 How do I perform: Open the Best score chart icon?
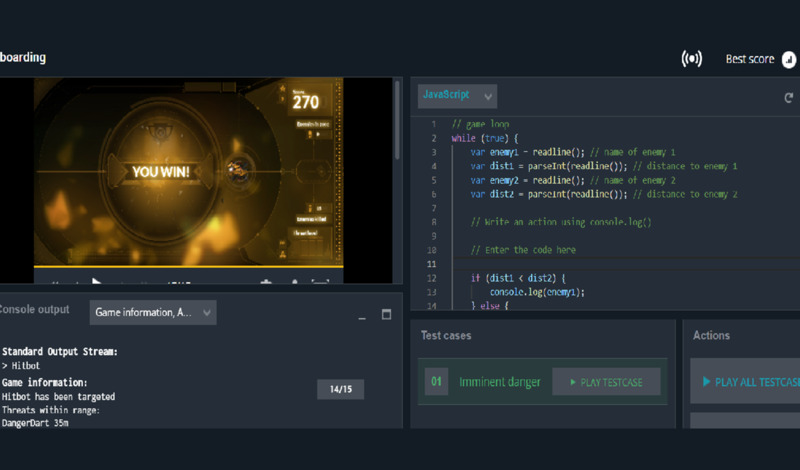789,59
